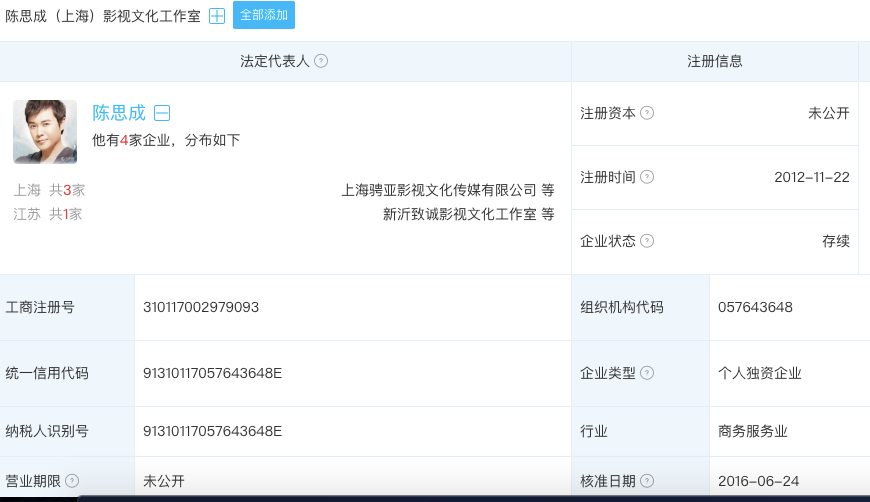Click the 全部添加 button

pyautogui.click(x=264, y=15)
